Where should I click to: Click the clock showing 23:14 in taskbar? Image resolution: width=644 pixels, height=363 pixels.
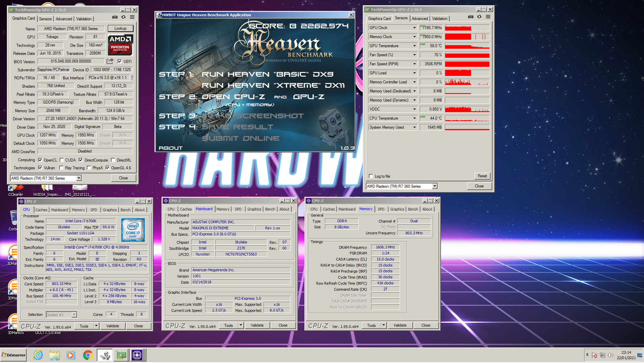point(626,353)
